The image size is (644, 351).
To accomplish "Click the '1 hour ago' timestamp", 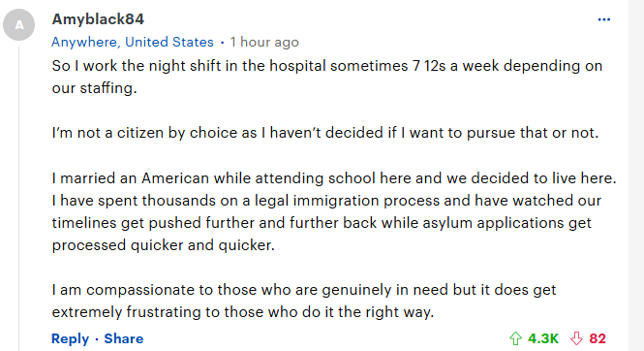I will point(264,42).
